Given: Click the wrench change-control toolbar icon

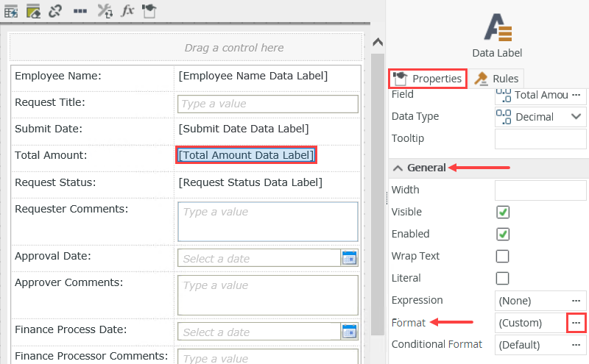Looking at the screenshot, I should click(105, 11).
